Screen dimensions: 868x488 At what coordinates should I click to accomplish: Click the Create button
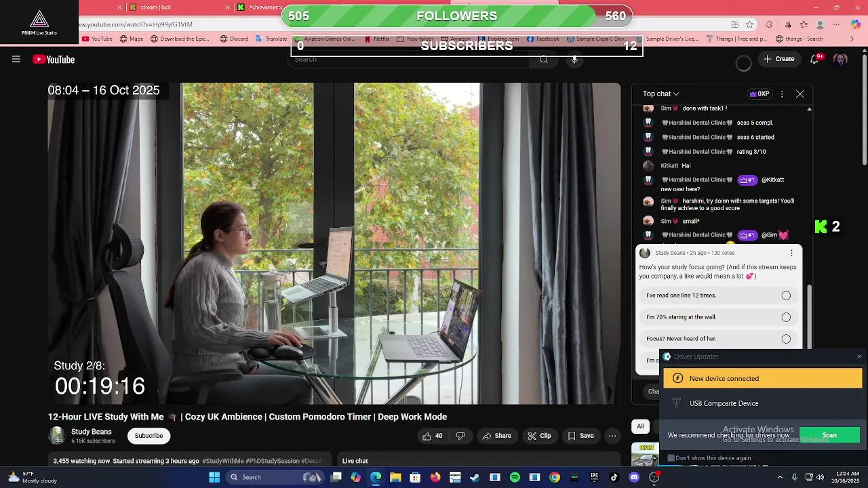point(779,59)
